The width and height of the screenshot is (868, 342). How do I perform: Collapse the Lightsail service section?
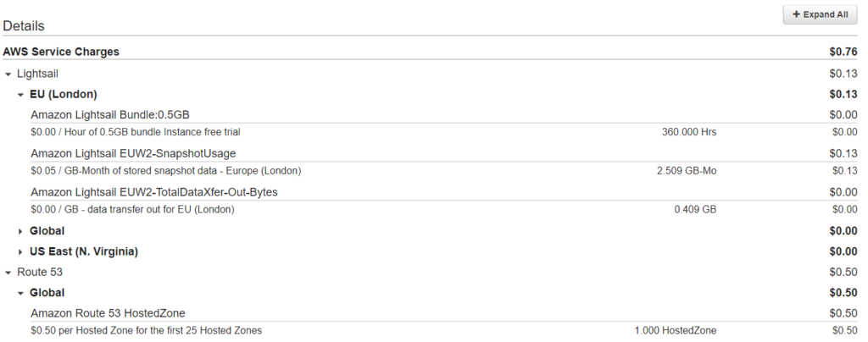click(x=8, y=74)
